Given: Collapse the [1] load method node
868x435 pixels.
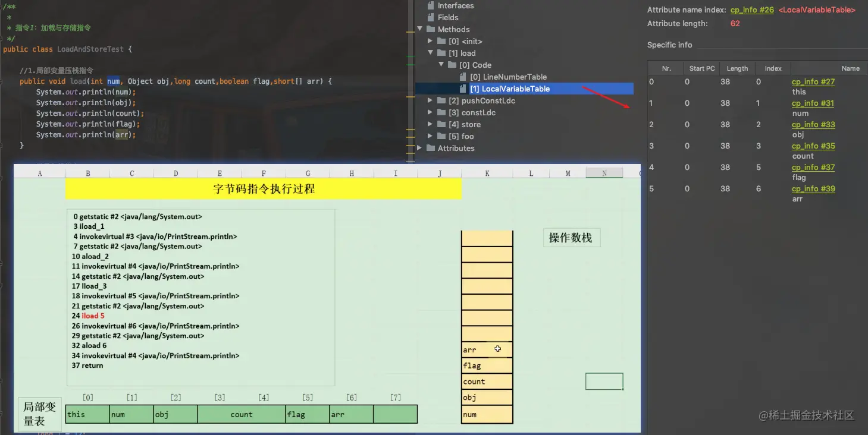Looking at the screenshot, I should pyautogui.click(x=431, y=53).
